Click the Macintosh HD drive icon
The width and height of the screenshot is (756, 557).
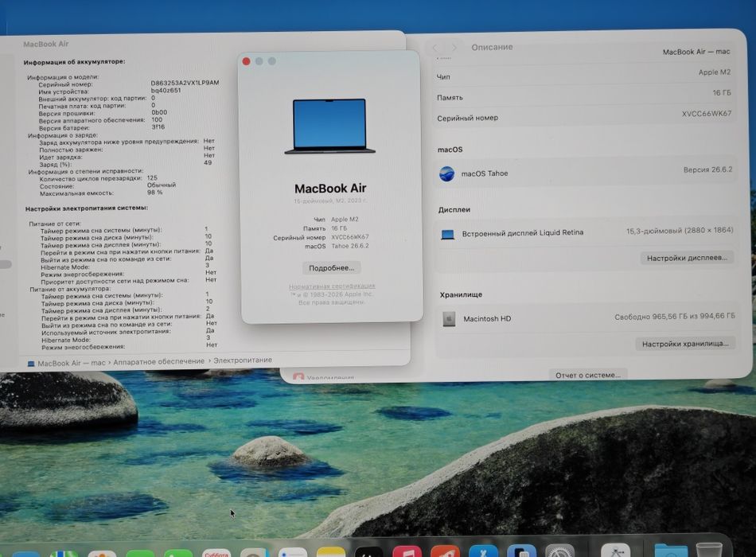click(449, 319)
